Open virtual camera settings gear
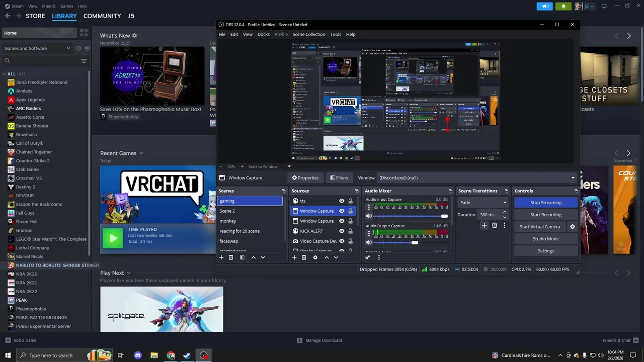The width and height of the screenshot is (644, 362). (572, 227)
